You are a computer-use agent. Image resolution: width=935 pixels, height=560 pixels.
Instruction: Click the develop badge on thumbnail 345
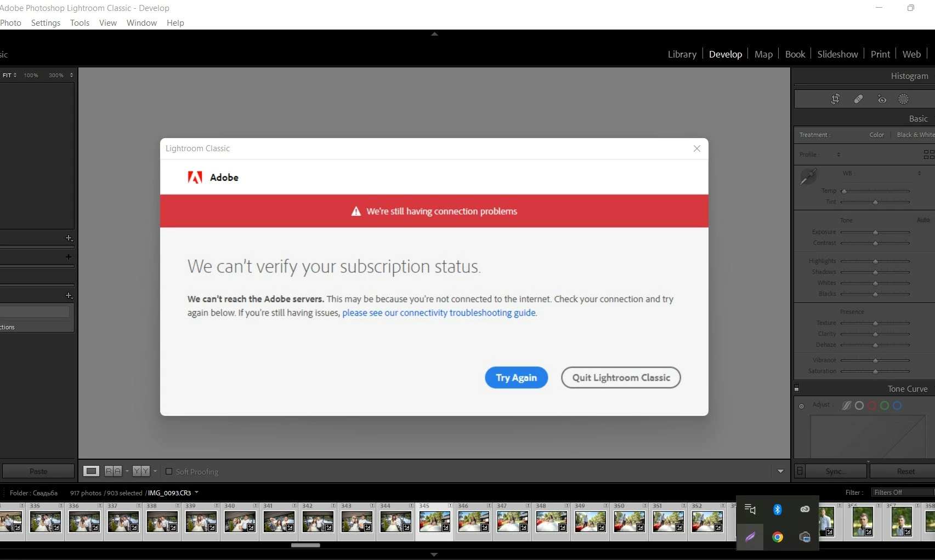coord(445,528)
